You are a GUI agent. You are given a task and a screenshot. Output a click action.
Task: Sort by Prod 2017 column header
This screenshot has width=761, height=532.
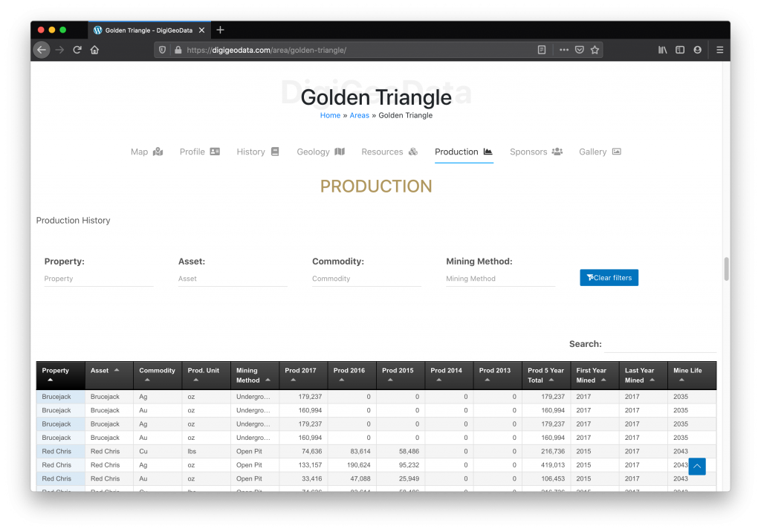pyautogui.click(x=303, y=375)
